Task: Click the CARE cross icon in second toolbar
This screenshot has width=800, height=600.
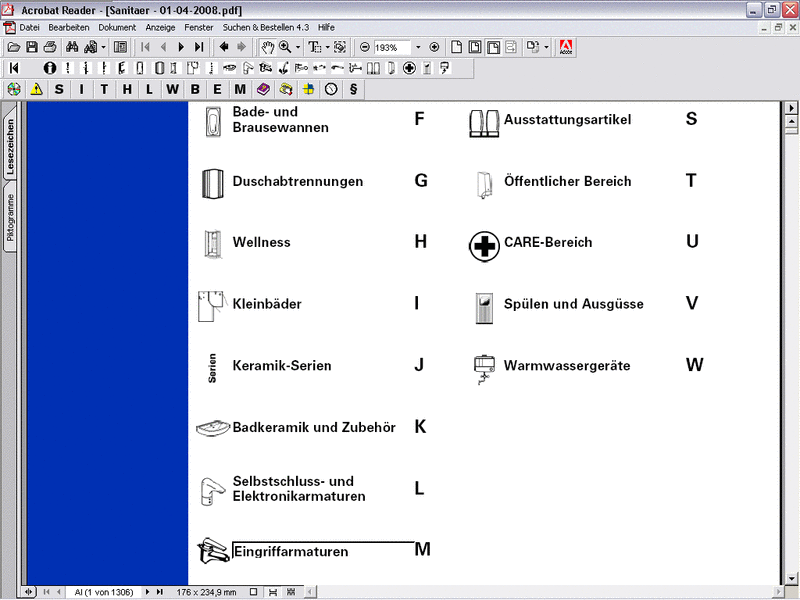Action: pos(409,68)
